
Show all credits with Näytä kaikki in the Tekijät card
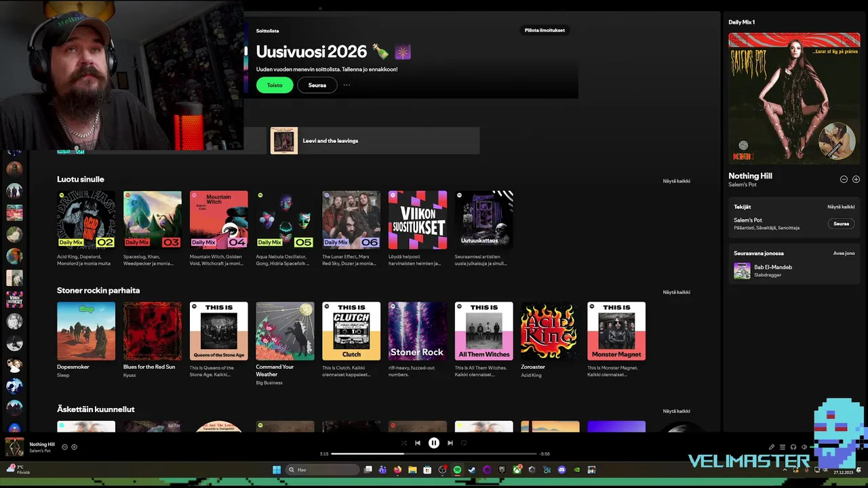[841, 207]
